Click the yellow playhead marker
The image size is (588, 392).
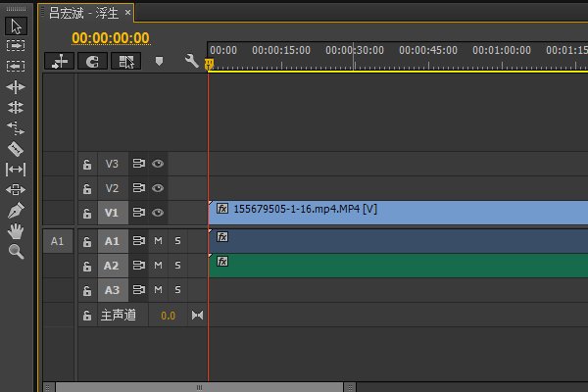209,64
